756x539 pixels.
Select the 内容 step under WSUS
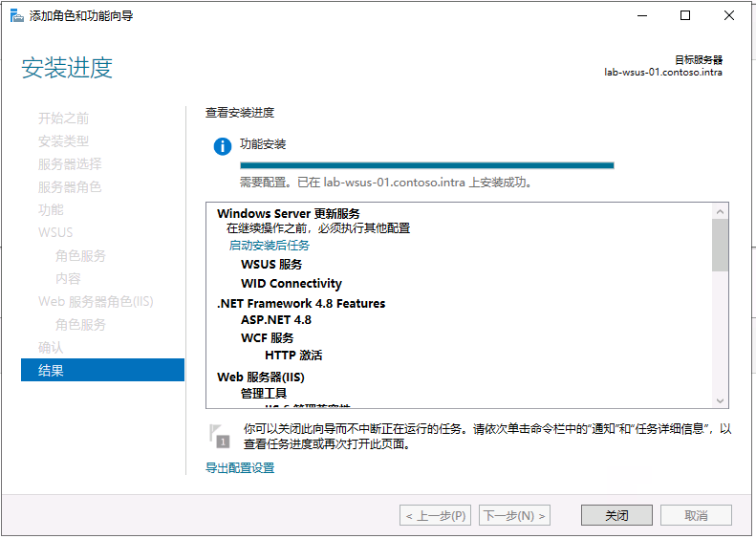pyautogui.click(x=68, y=278)
